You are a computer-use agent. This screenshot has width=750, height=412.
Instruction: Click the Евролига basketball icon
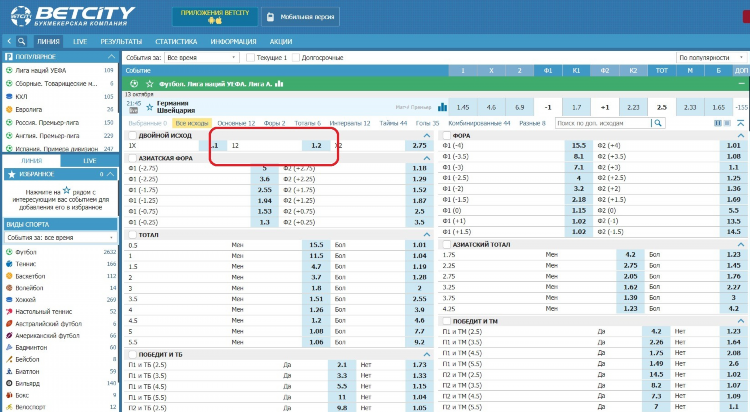[9, 110]
